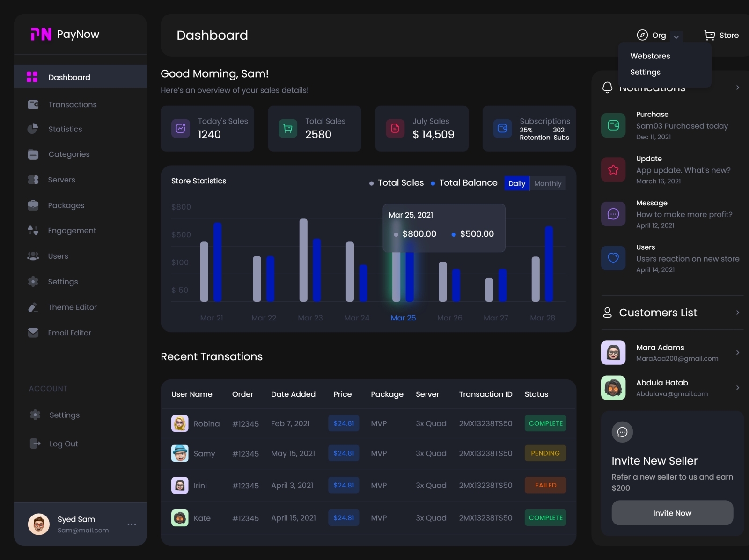The width and height of the screenshot is (749, 560).
Task: Click the $24.81 price tag for Kate
Action: [344, 517]
